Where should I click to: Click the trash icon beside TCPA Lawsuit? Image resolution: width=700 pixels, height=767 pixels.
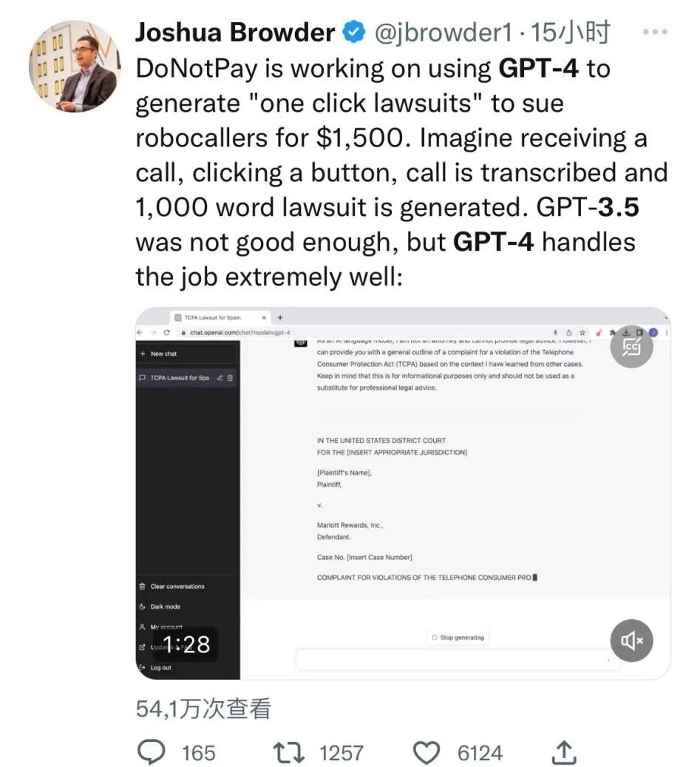point(230,378)
